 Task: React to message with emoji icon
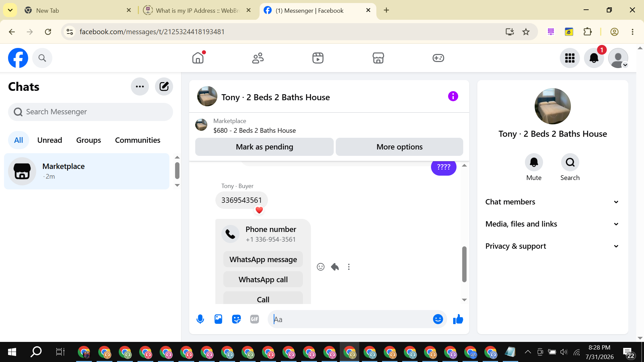(x=321, y=267)
